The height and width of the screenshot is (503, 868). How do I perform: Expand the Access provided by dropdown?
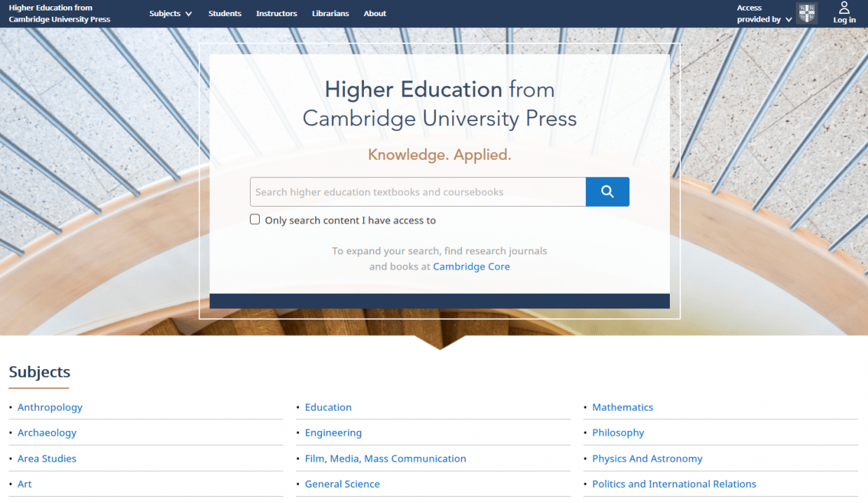click(x=764, y=13)
